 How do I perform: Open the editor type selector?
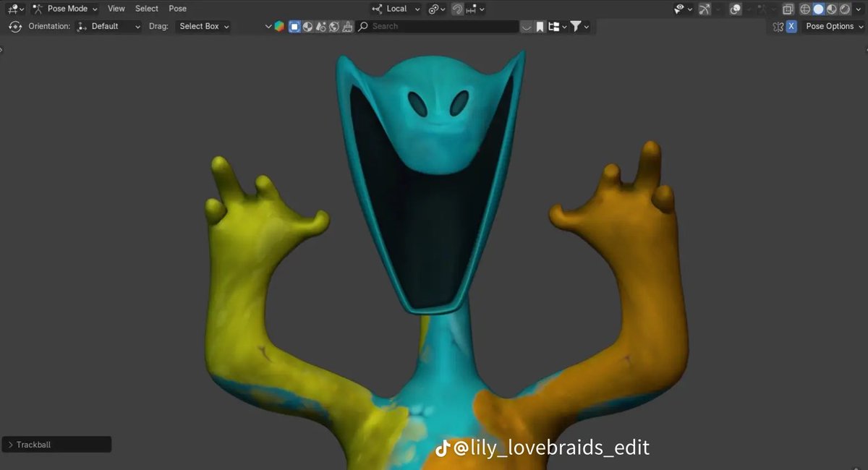tap(16, 9)
